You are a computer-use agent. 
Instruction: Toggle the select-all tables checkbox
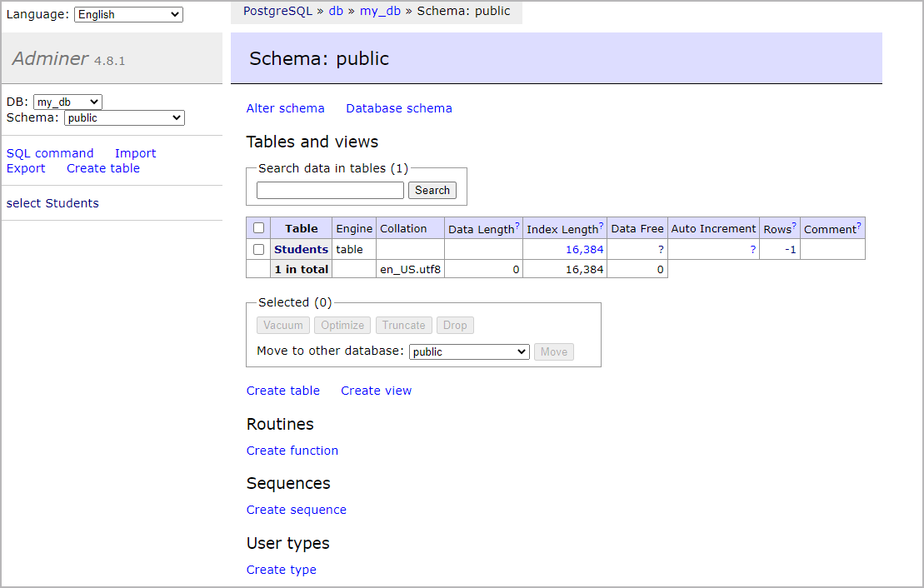pos(258,228)
